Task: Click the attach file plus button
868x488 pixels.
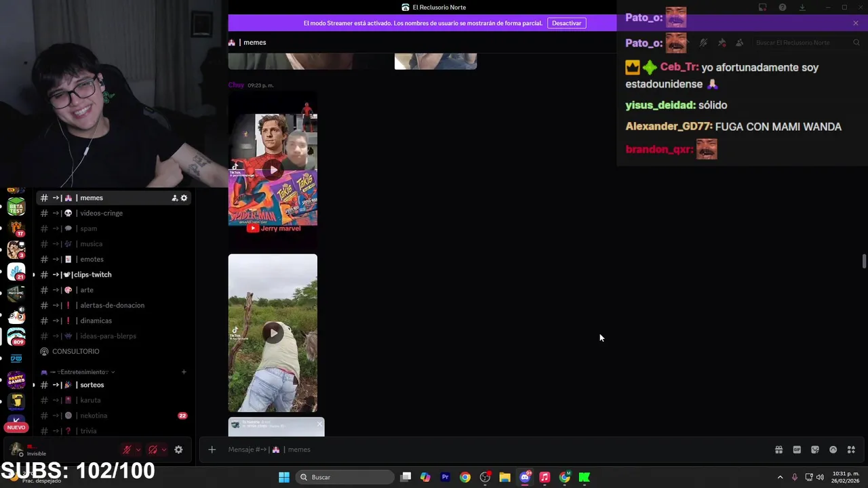Action: [x=212, y=449]
